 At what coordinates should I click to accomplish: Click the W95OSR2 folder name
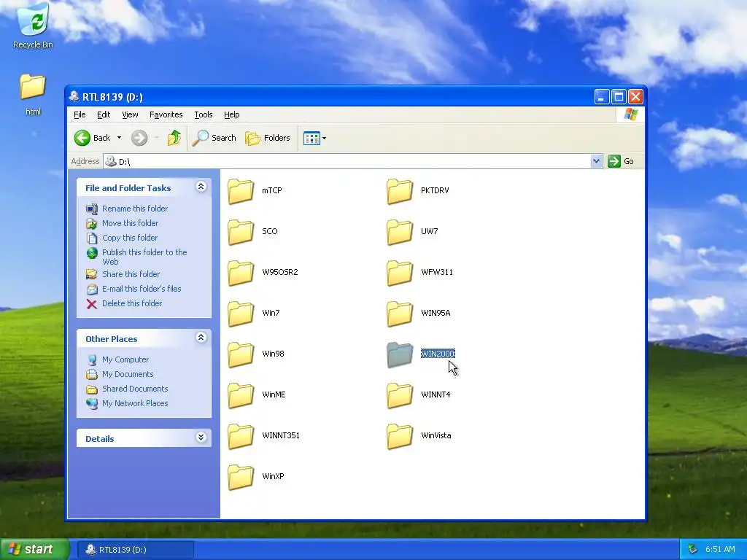click(x=280, y=272)
